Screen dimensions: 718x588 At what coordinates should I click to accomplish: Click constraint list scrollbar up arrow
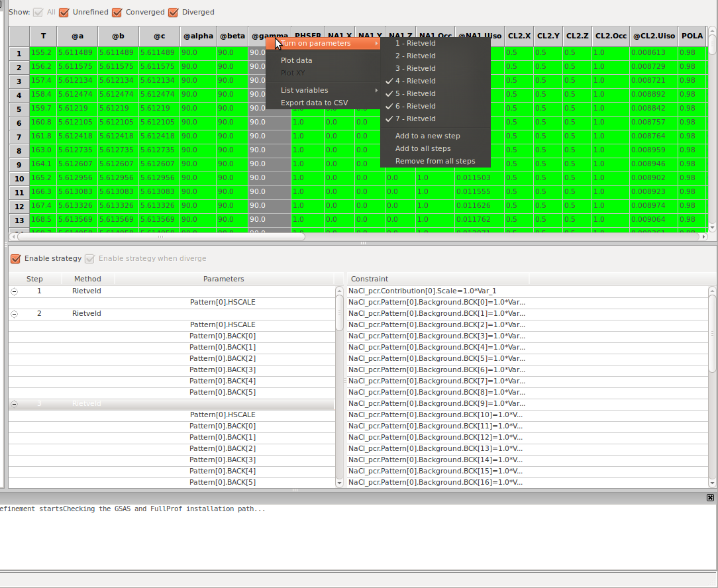pos(712,290)
